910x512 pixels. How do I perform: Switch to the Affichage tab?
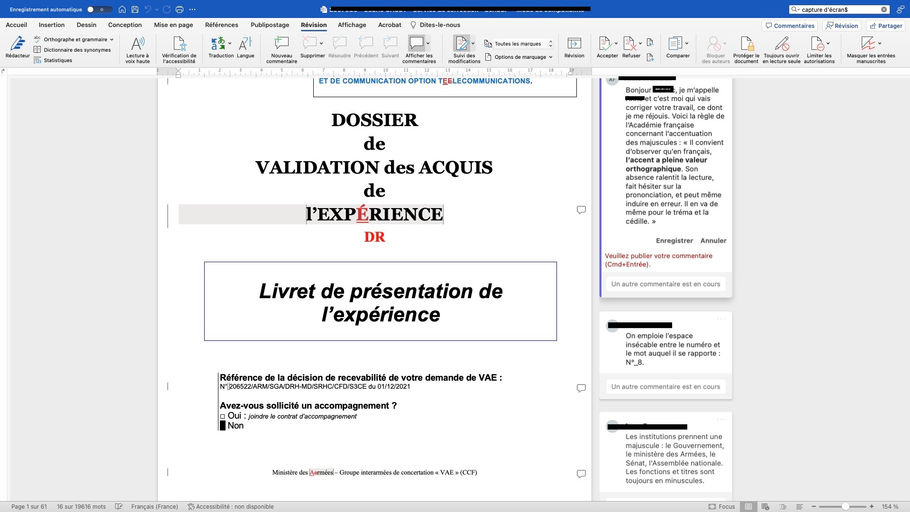352,25
